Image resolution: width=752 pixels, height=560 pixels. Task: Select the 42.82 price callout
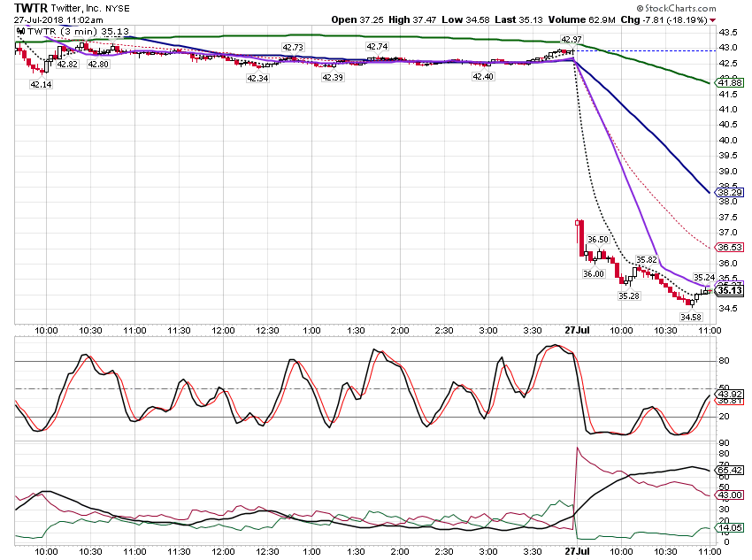67,64
